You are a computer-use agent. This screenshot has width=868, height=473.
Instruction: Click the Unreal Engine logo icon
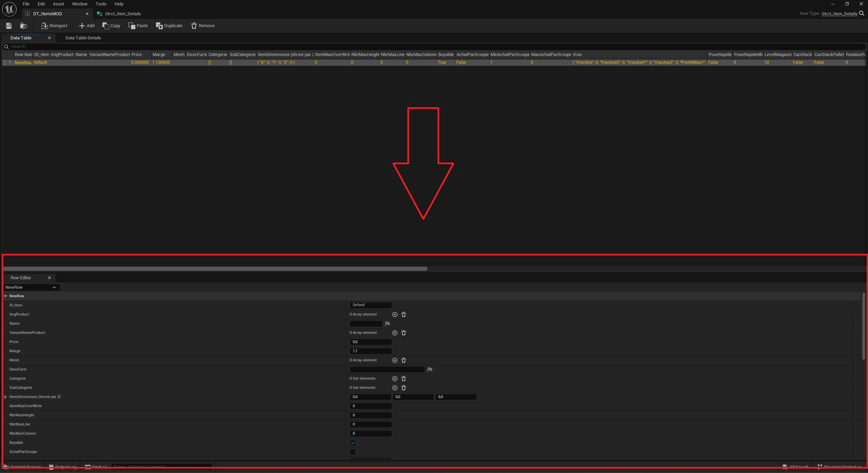[9, 9]
